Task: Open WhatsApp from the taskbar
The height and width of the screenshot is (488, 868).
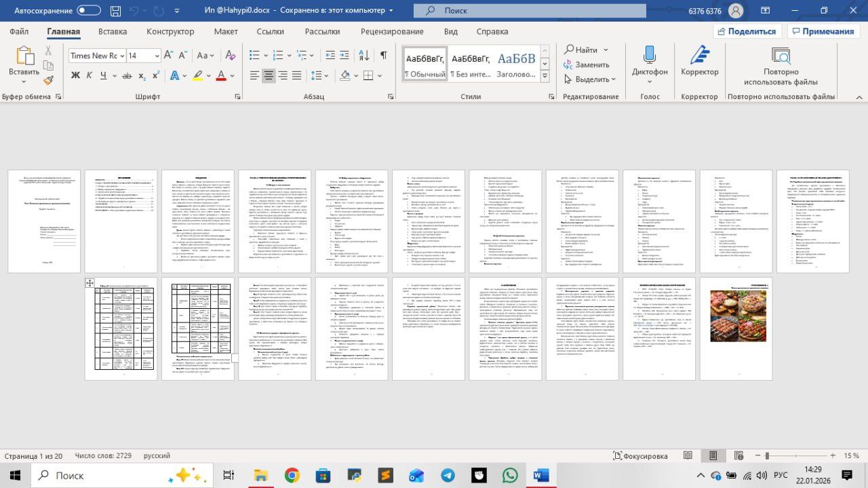Action: tap(510, 475)
